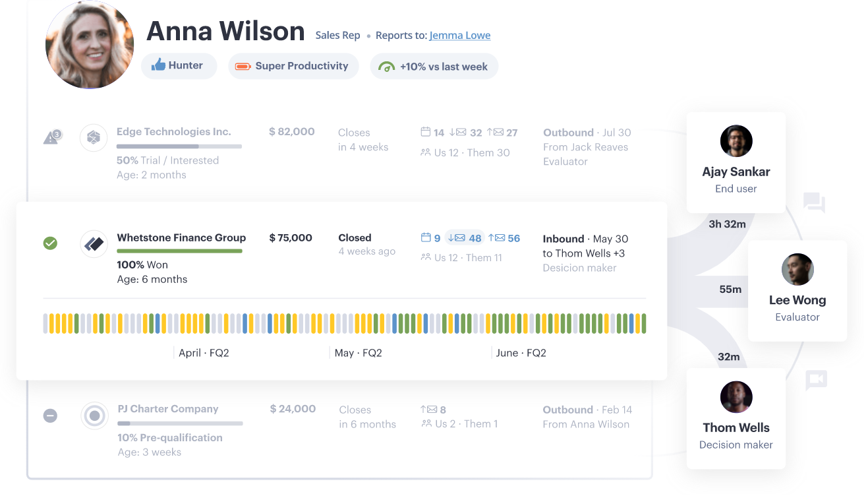The image size is (868, 498).
Task: Select the Super Productivity badge
Action: pyautogui.click(x=293, y=66)
